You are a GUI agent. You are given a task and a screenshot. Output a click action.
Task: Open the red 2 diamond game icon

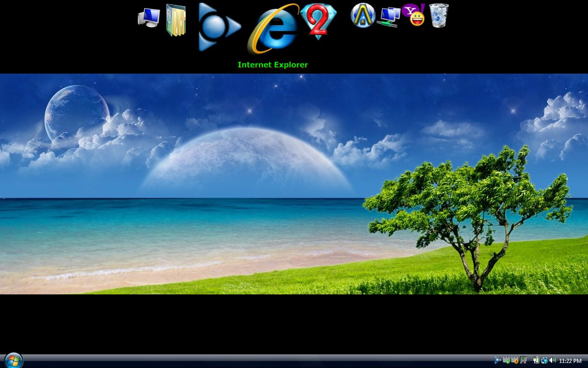pos(318,22)
